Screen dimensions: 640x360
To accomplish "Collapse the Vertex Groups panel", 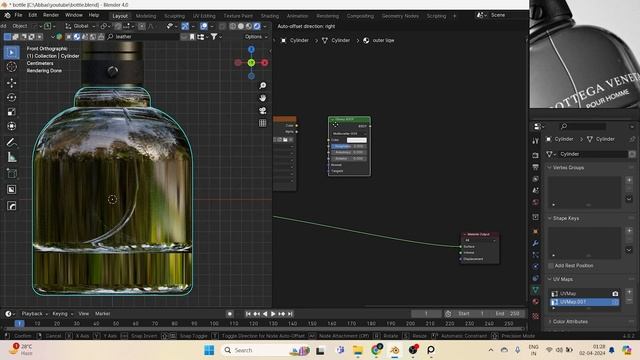I will tap(549, 168).
